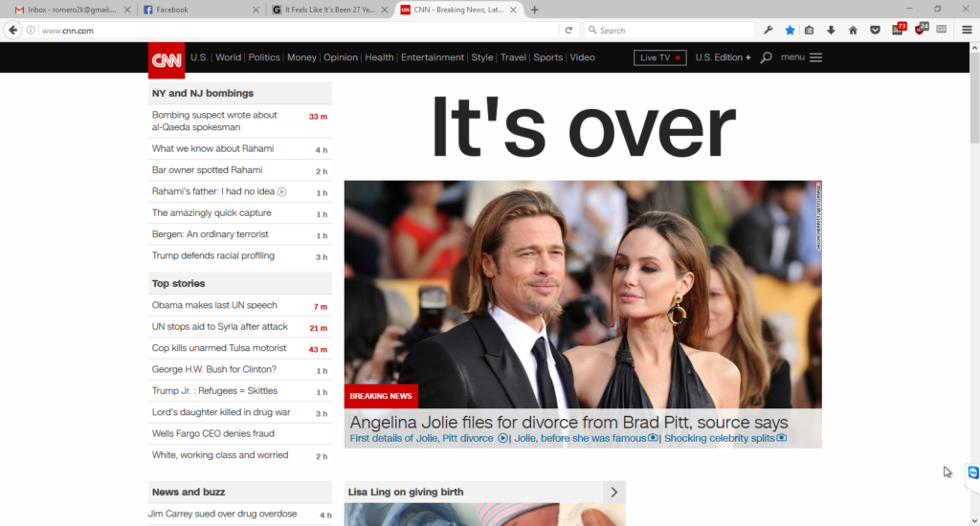Open the CNN hamburger menu
This screenshot has width=980, height=526.
[815, 57]
